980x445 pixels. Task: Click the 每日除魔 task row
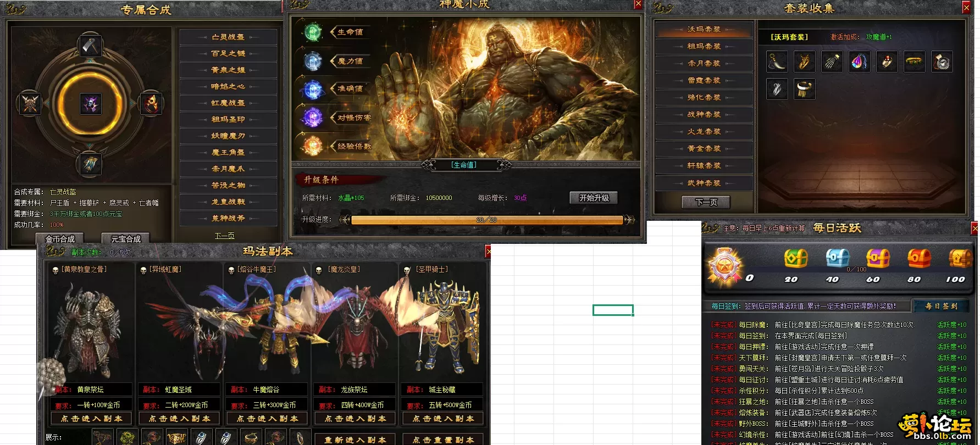[x=838, y=325]
